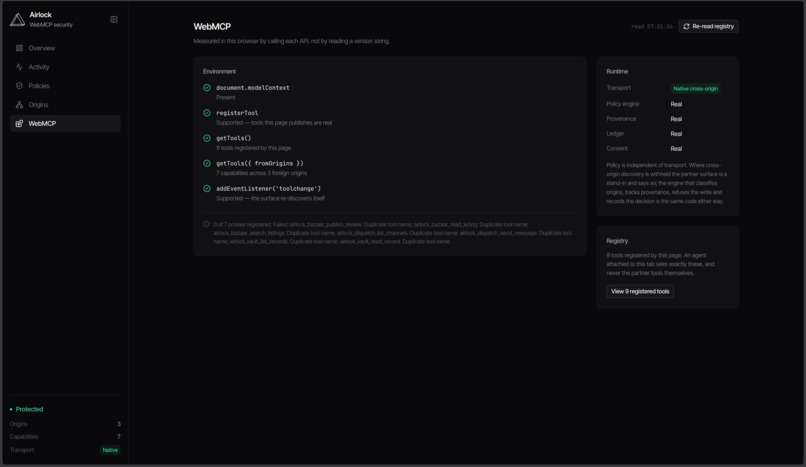Click the refresh icon in Re-read registry

coord(686,26)
